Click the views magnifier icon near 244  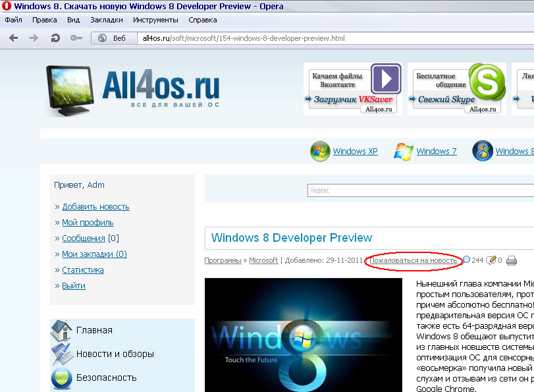pos(466,260)
